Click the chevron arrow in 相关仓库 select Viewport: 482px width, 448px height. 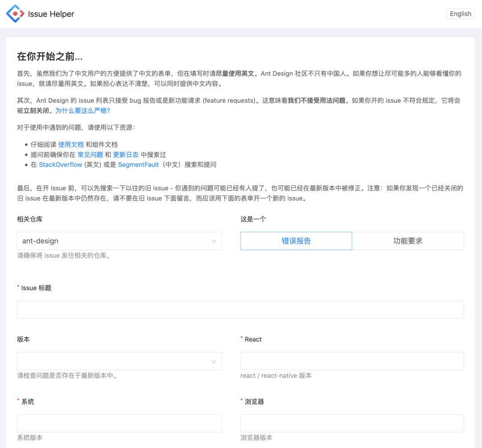[214, 241]
